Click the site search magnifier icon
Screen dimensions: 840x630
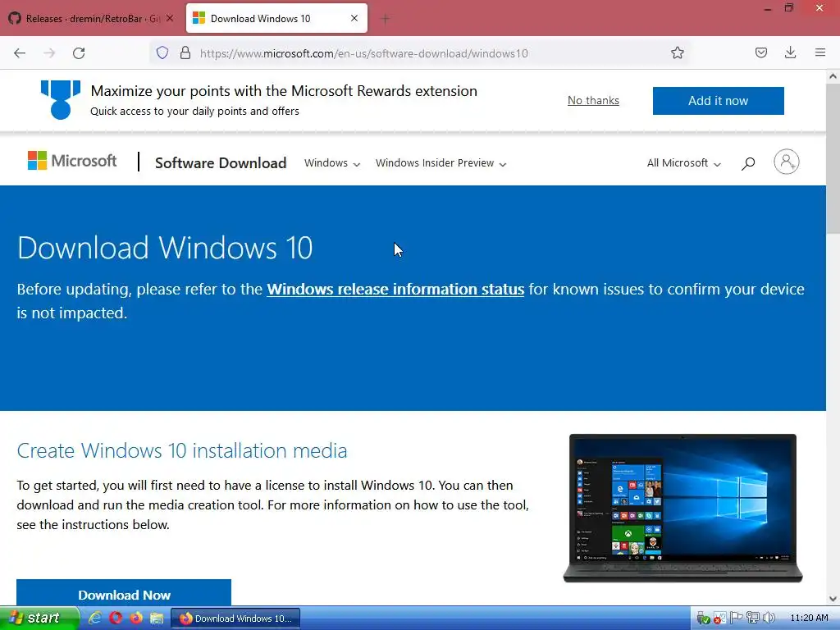[x=748, y=163]
